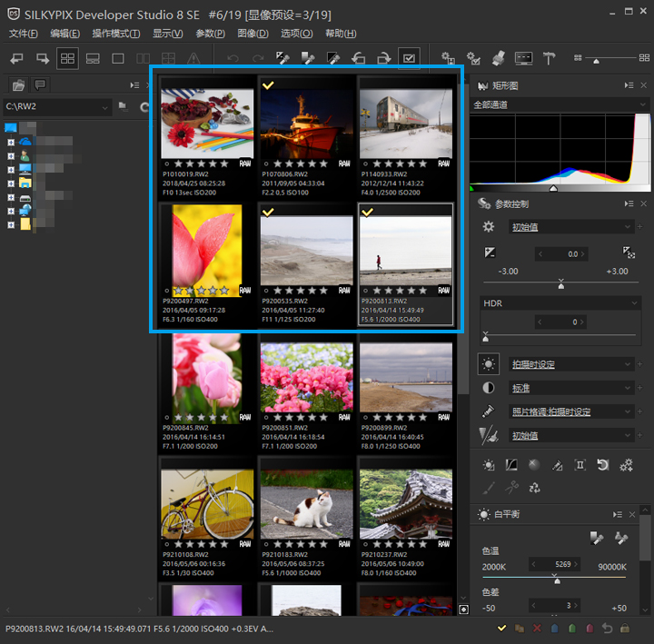Open the highlight controller sphere icon
The width and height of the screenshot is (654, 644).
pos(534,465)
